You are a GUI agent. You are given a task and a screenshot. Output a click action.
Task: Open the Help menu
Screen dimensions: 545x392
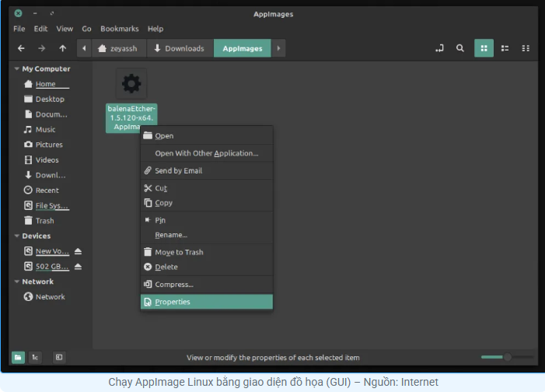point(155,29)
